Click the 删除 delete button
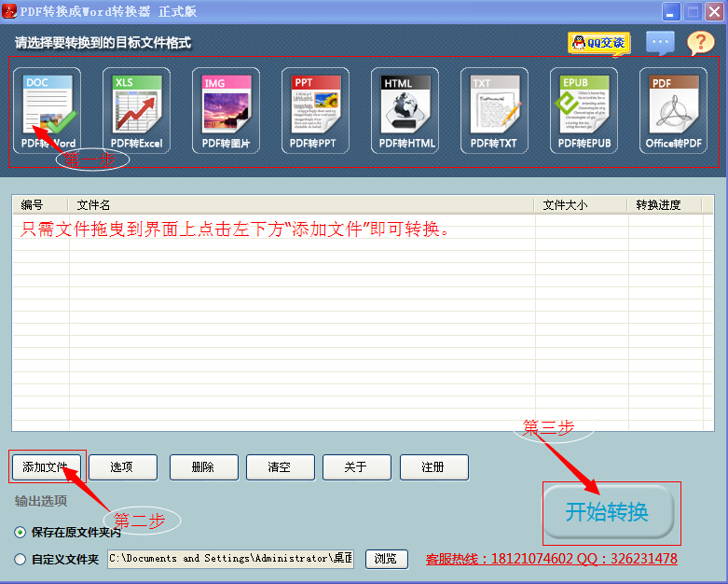The image size is (728, 584). [x=204, y=467]
